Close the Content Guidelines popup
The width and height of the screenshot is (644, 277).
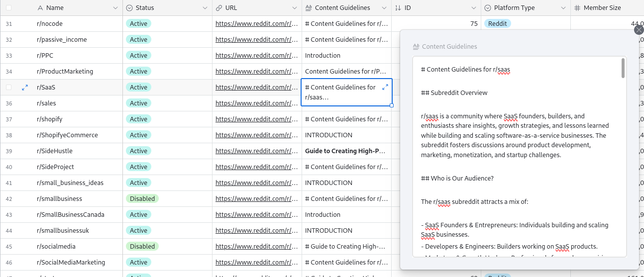pos(639,30)
